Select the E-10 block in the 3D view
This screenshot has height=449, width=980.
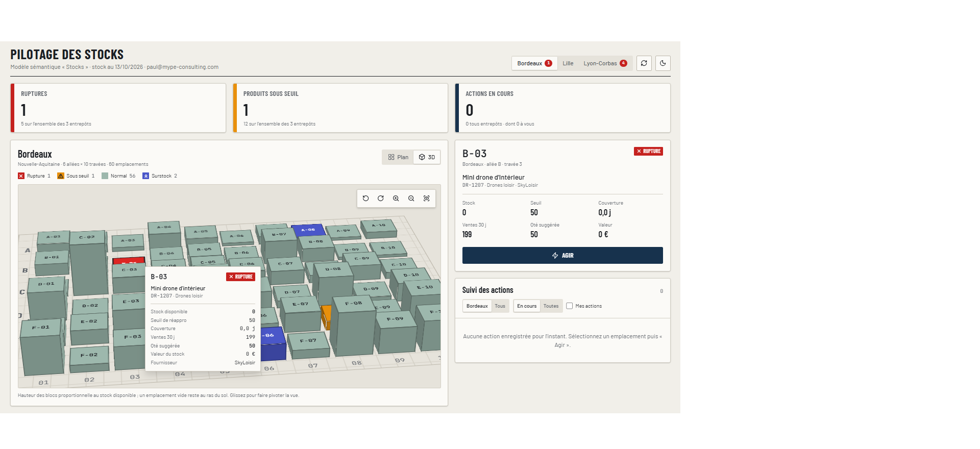(x=423, y=294)
